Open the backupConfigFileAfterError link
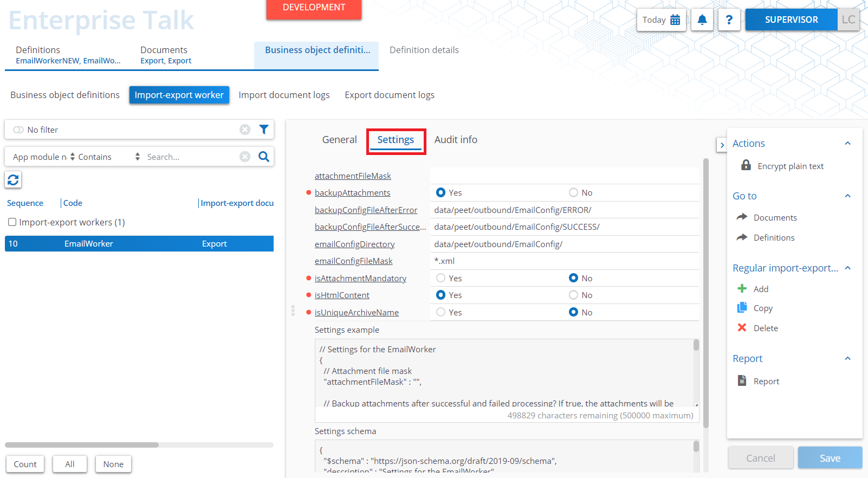The height and width of the screenshot is (478, 868). point(366,210)
